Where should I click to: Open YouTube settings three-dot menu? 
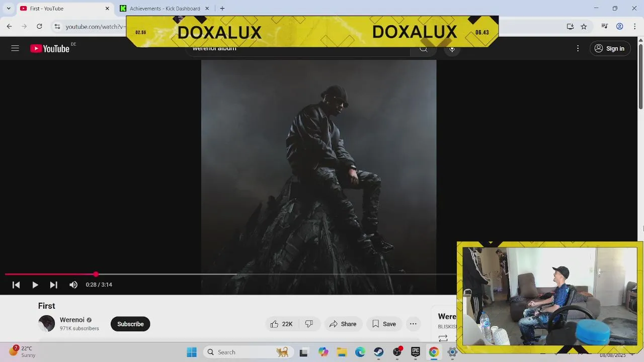tap(578, 48)
